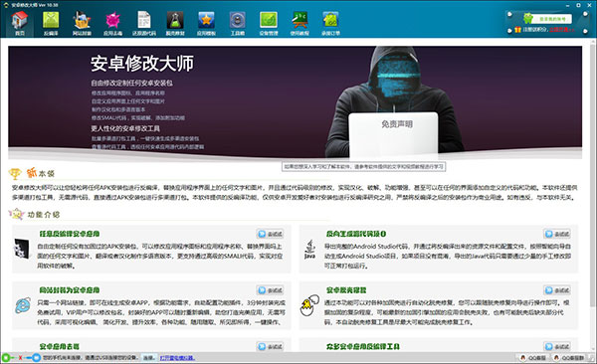Click the green login account button
The height and width of the screenshot is (364, 597).
552,19
